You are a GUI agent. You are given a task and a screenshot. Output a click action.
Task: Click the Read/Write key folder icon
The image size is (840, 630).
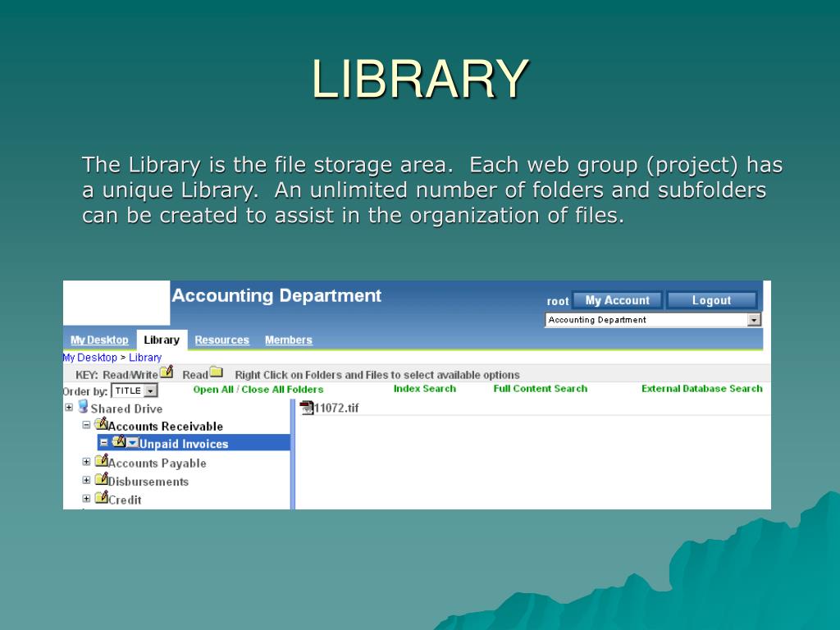(x=167, y=372)
